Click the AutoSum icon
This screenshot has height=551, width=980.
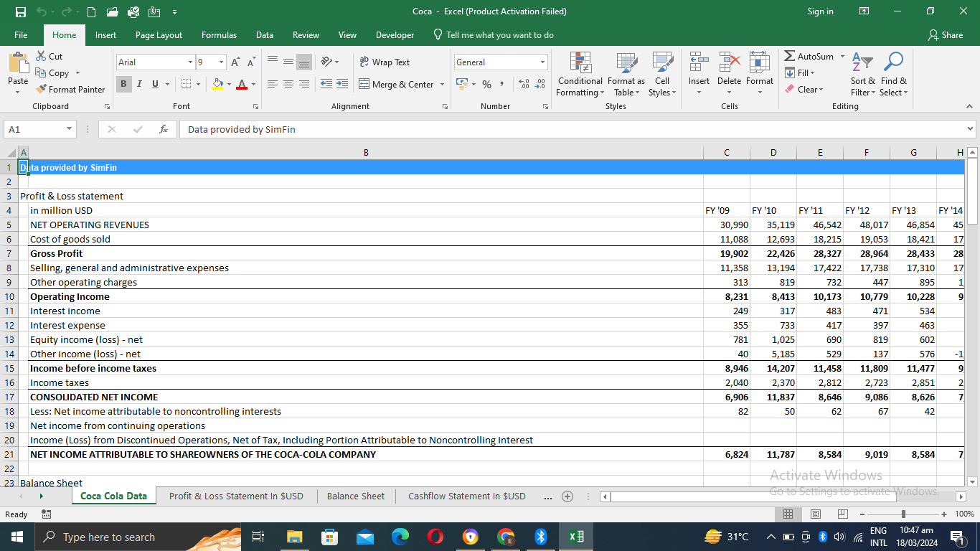click(790, 57)
